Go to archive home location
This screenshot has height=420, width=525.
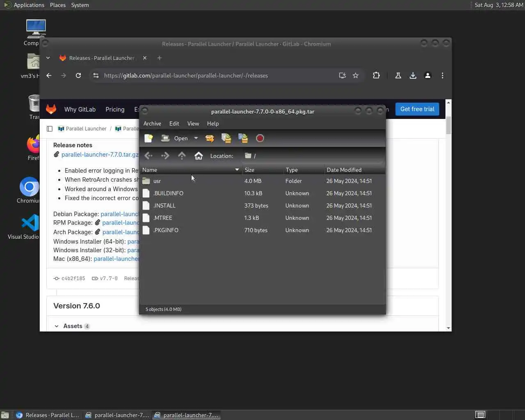click(x=199, y=156)
